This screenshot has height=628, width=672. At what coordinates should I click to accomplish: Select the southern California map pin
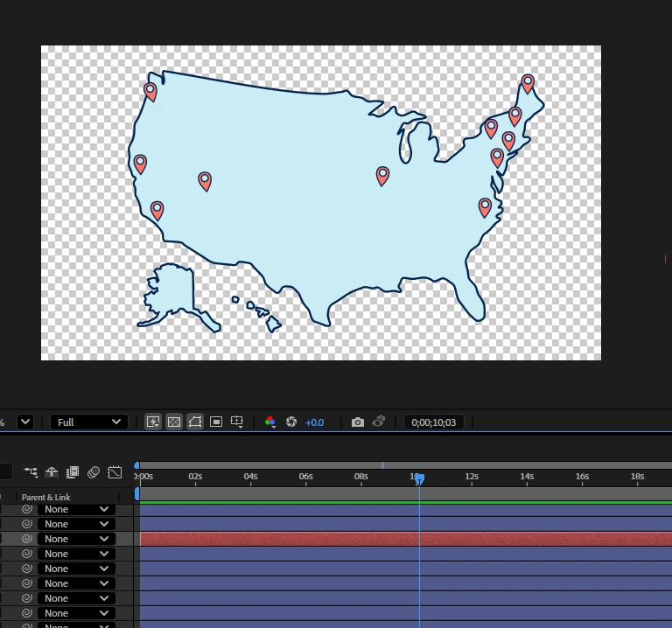pos(157,211)
